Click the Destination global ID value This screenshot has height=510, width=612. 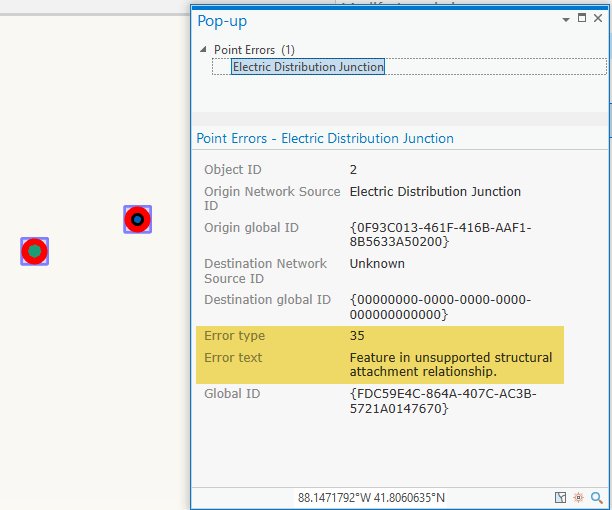440,307
